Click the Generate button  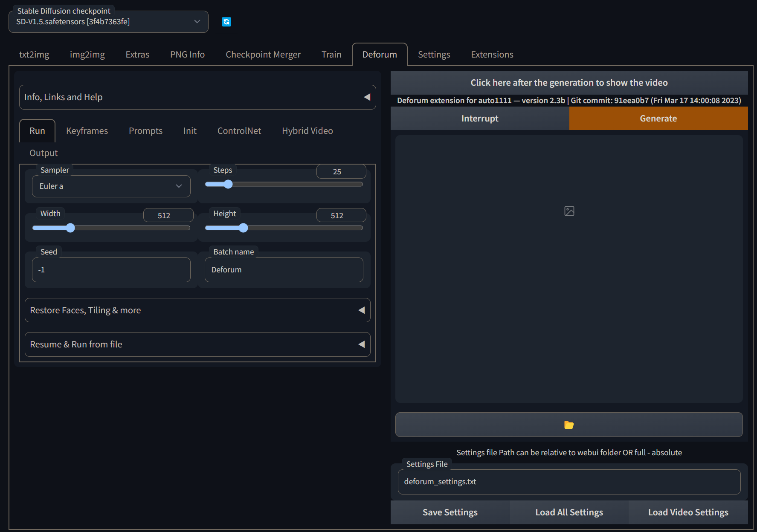click(658, 119)
